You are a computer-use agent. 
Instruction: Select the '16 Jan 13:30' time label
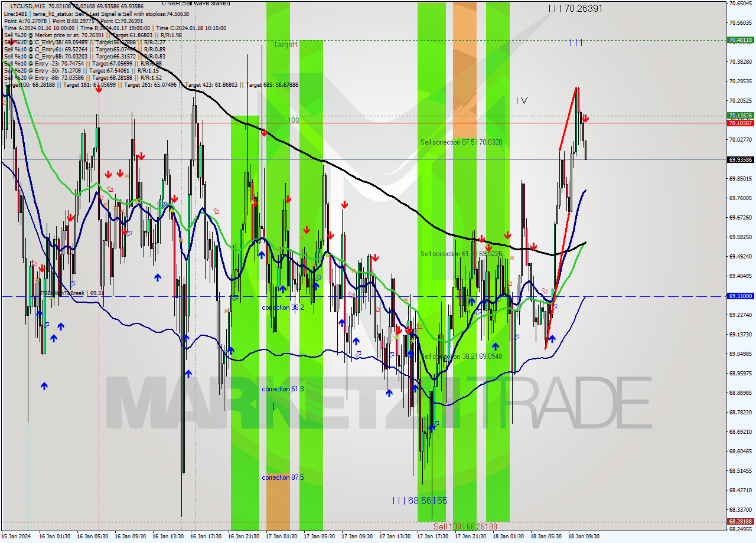click(168, 537)
